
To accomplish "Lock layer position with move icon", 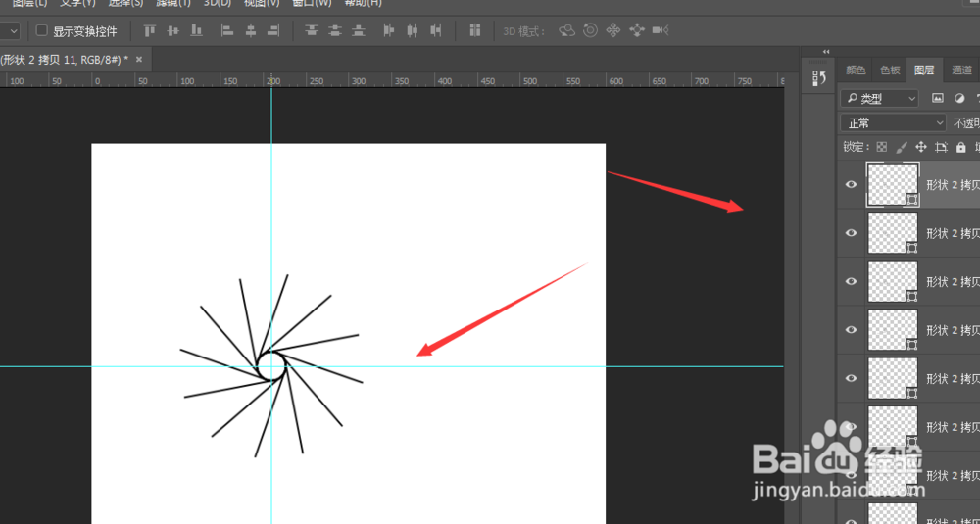I will click(920, 147).
